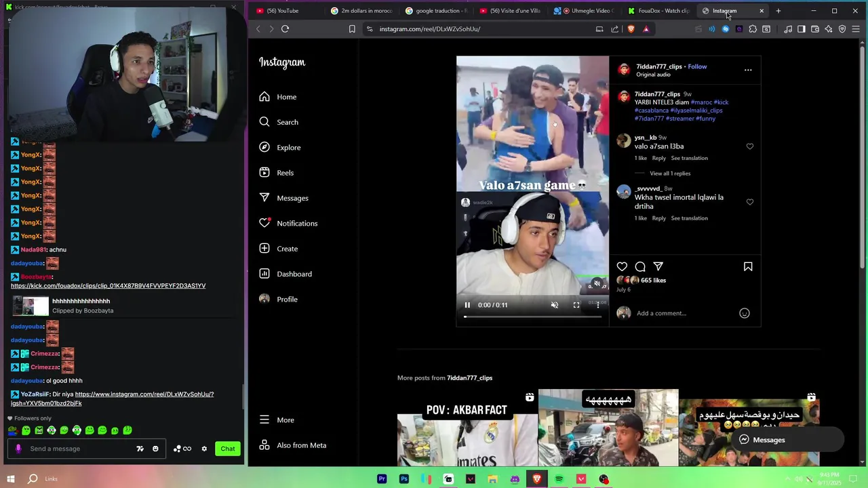The height and width of the screenshot is (488, 868).
Task: Open the Brave VPN shield icon
Action: pyautogui.click(x=842, y=29)
